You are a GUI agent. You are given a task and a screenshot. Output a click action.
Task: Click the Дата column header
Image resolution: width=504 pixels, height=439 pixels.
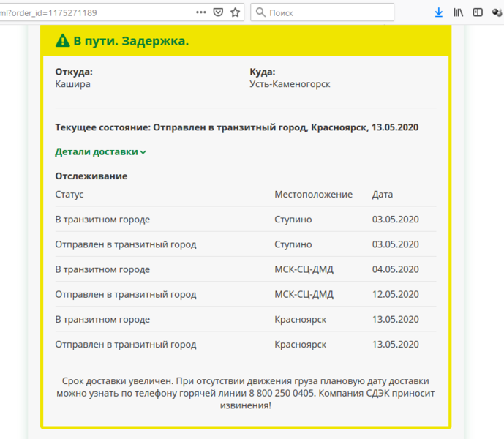(x=383, y=194)
